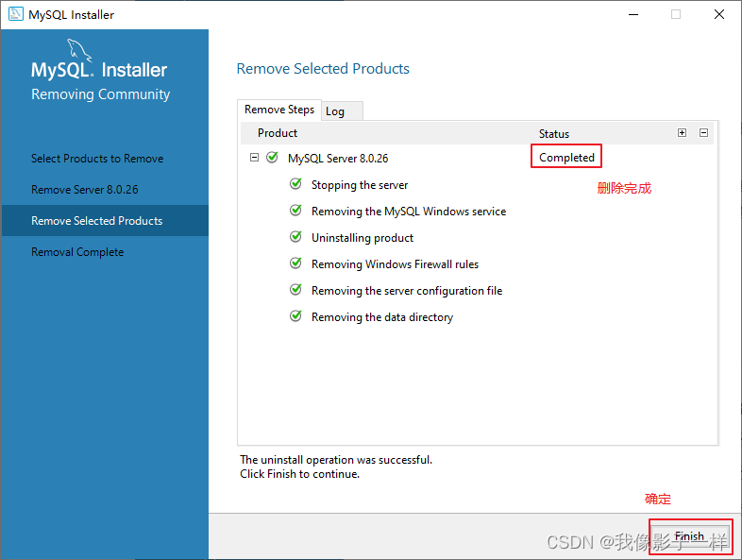Image resolution: width=742 pixels, height=560 pixels.
Task: Click the check icon for Stopping the server
Action: (295, 183)
